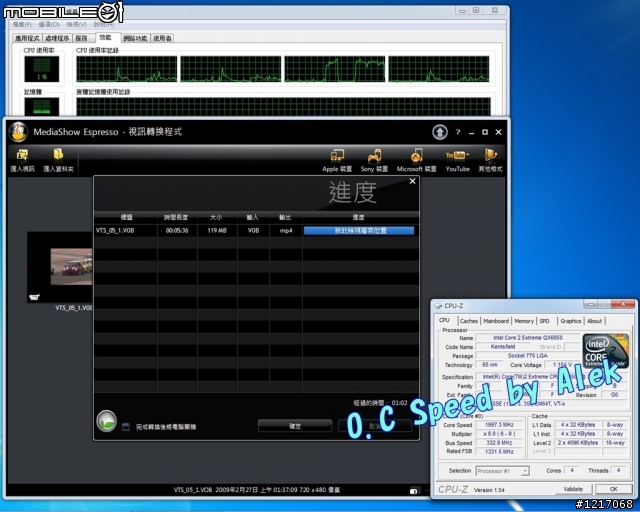Click the small icon in Espresso status bar
This screenshot has height=512, width=640.
pos(413,490)
